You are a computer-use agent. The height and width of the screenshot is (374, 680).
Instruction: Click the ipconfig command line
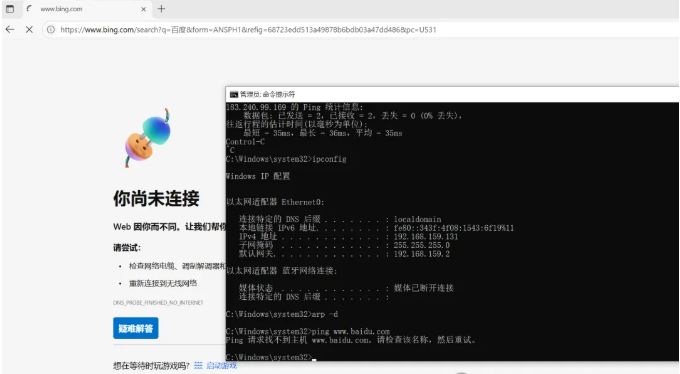[286, 159]
